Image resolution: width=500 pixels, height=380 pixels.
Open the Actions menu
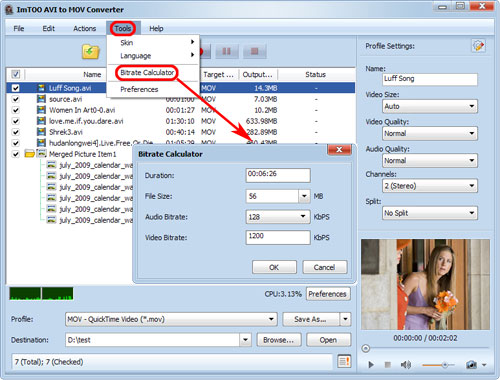click(84, 28)
